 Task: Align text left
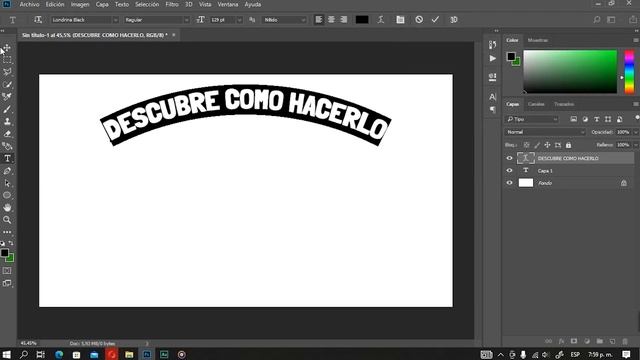point(318,20)
